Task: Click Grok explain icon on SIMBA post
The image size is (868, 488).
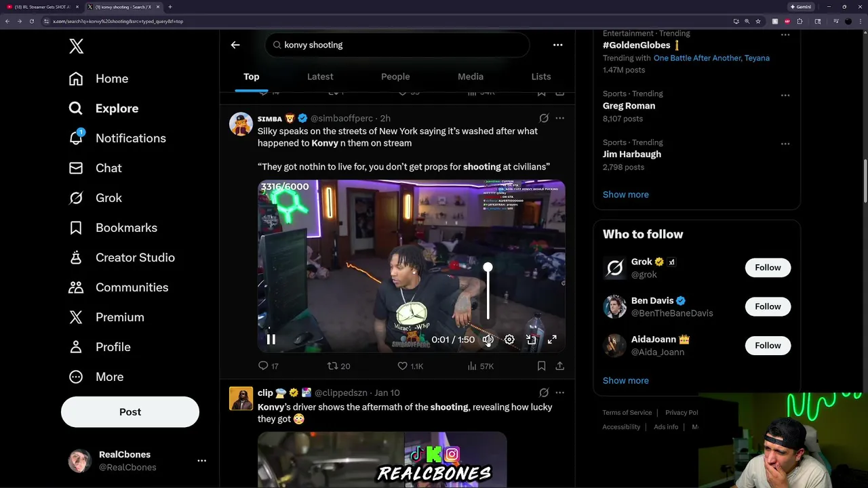Action: (x=544, y=118)
